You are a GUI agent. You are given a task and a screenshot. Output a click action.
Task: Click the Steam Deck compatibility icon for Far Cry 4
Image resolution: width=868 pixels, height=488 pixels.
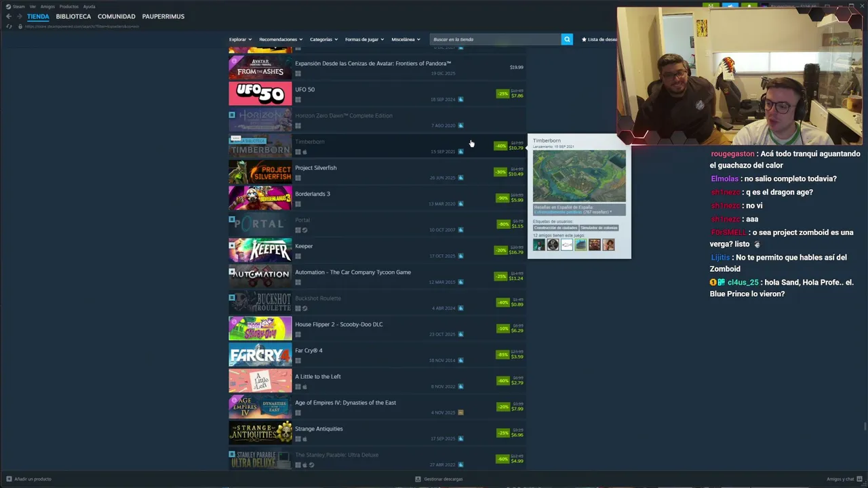click(x=460, y=360)
